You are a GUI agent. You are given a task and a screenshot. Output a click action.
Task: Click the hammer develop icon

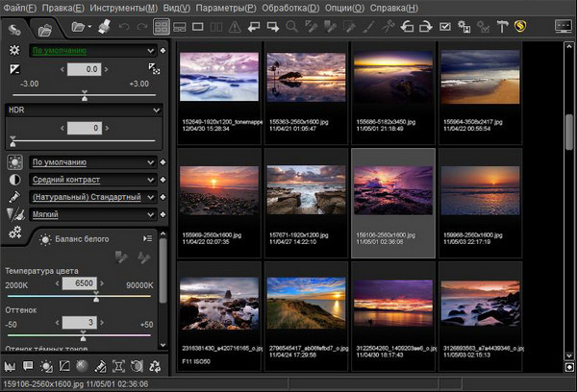coord(502,27)
